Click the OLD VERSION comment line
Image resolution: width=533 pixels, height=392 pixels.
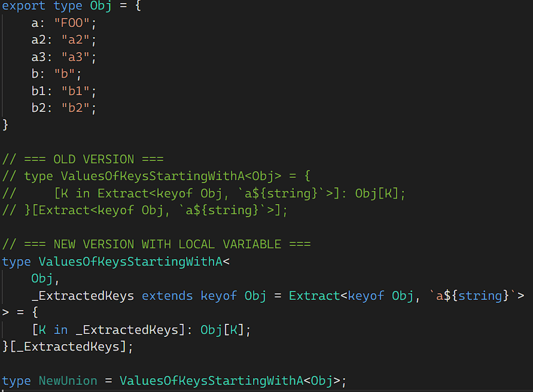point(84,159)
